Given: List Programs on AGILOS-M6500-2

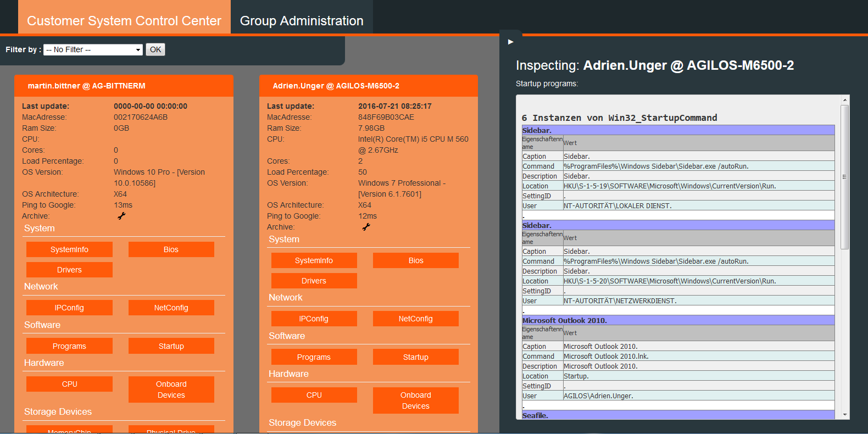Looking at the screenshot, I should point(314,357).
